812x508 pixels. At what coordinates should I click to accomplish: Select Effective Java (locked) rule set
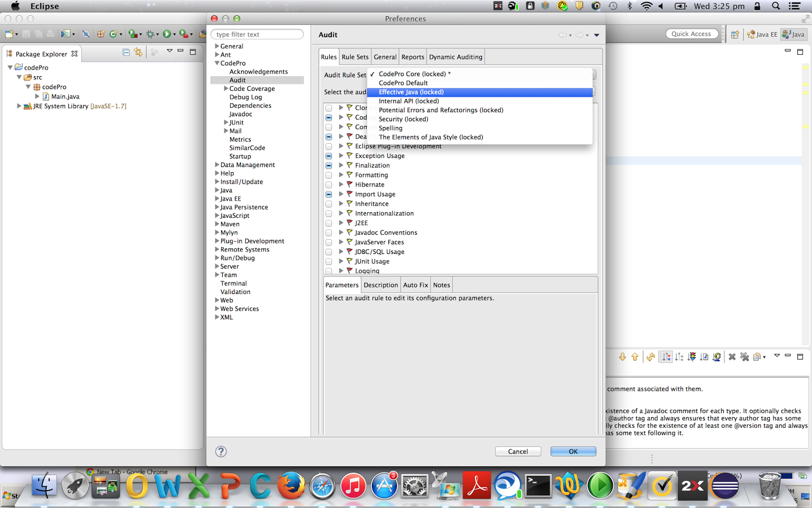click(x=480, y=92)
